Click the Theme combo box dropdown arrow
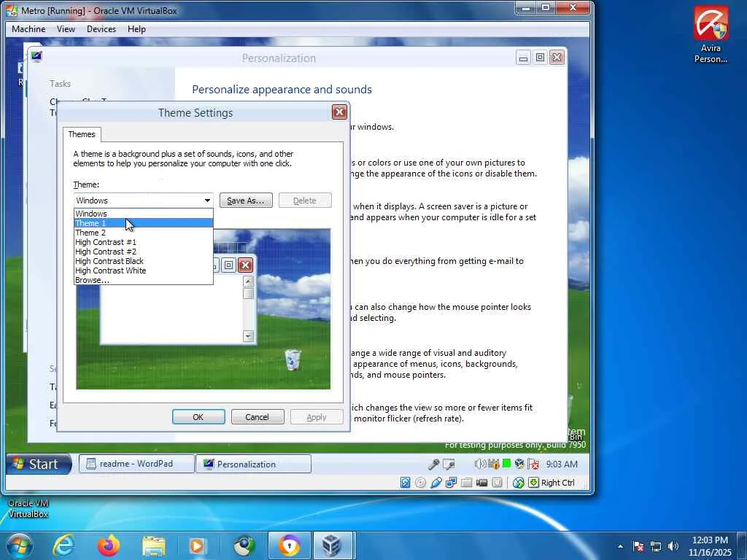Screen dimensions: 747x560 (x=207, y=201)
